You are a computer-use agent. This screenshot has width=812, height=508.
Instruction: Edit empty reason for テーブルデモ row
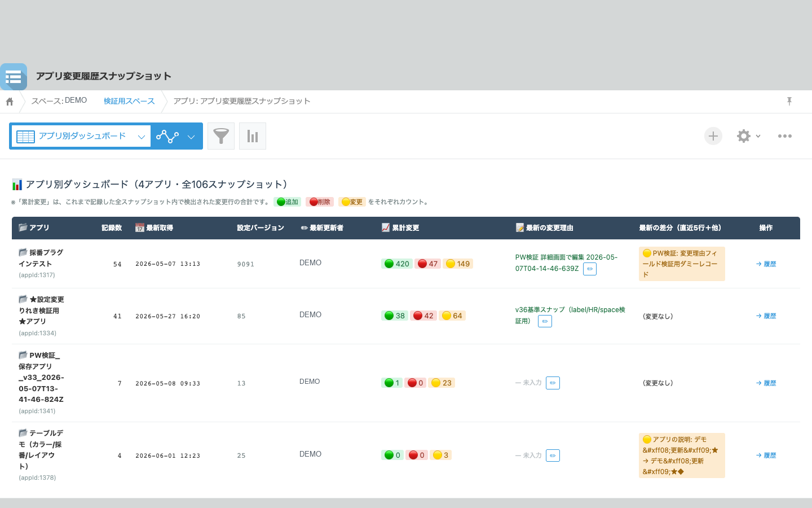click(553, 456)
